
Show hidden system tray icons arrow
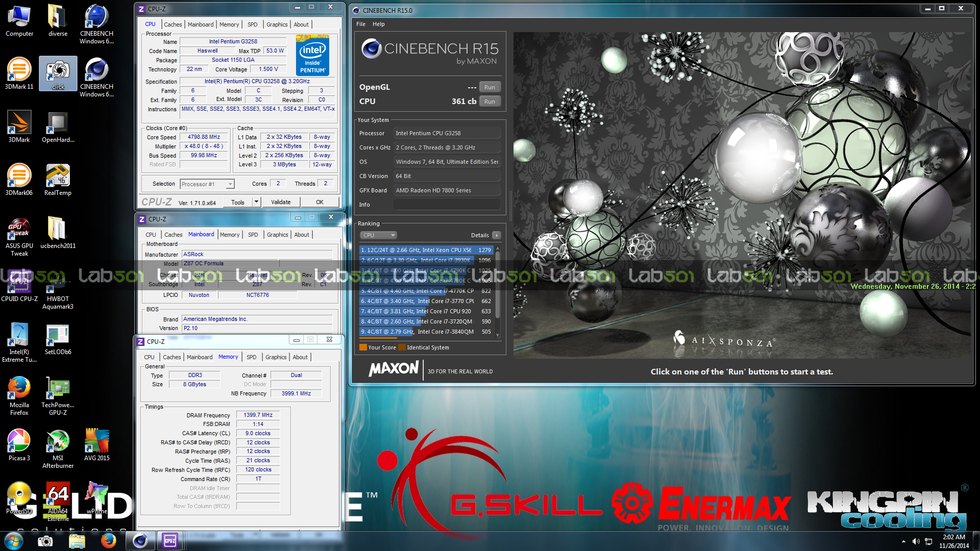click(x=903, y=541)
